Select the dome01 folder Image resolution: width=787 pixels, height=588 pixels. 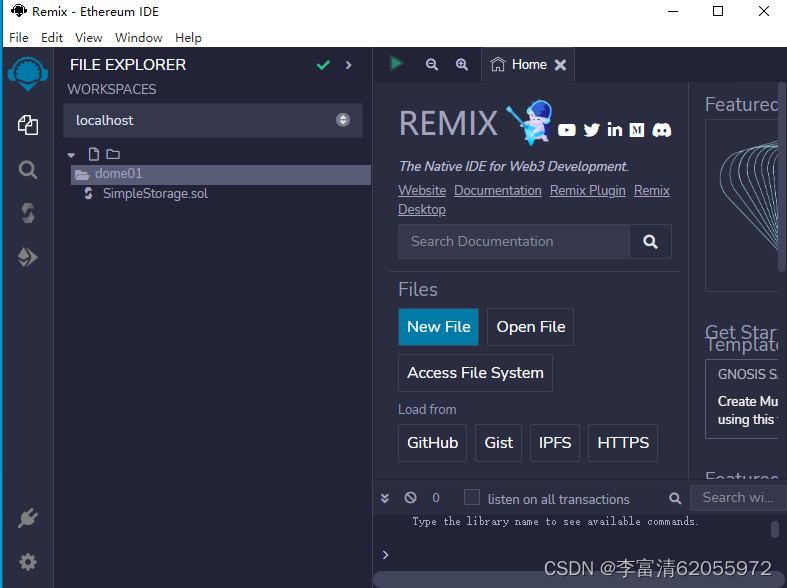point(221,174)
